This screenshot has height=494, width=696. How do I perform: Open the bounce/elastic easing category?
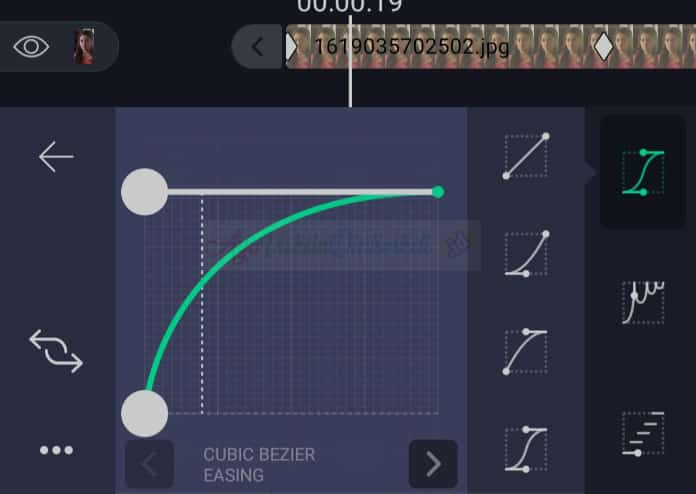[x=643, y=302]
